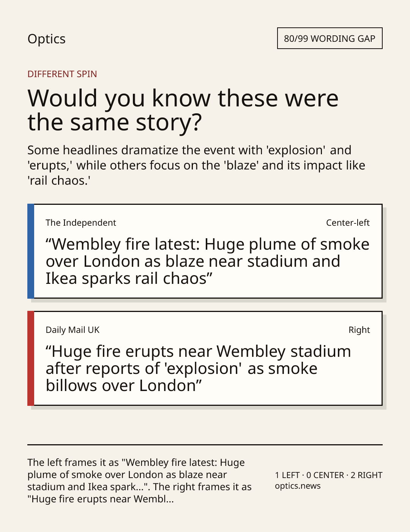Click the Right bias label
Image resolution: width=410 pixels, height=532 pixels.
tap(359, 330)
